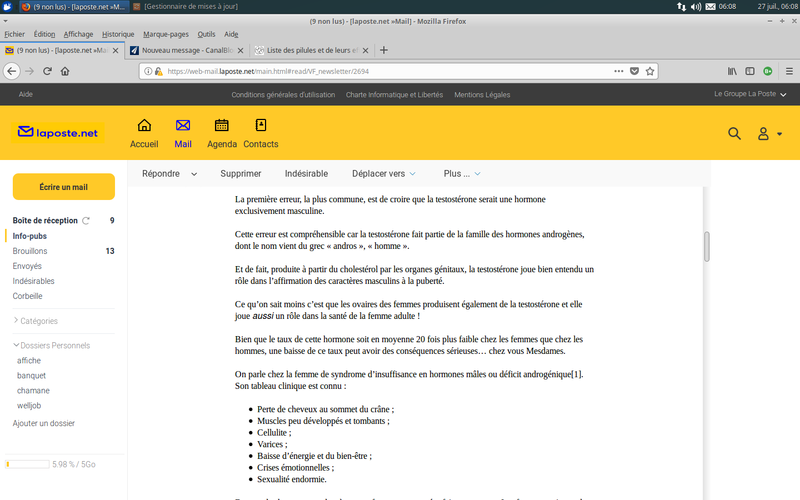Mark message as Indésirable
The height and width of the screenshot is (500, 800).
coord(306,174)
